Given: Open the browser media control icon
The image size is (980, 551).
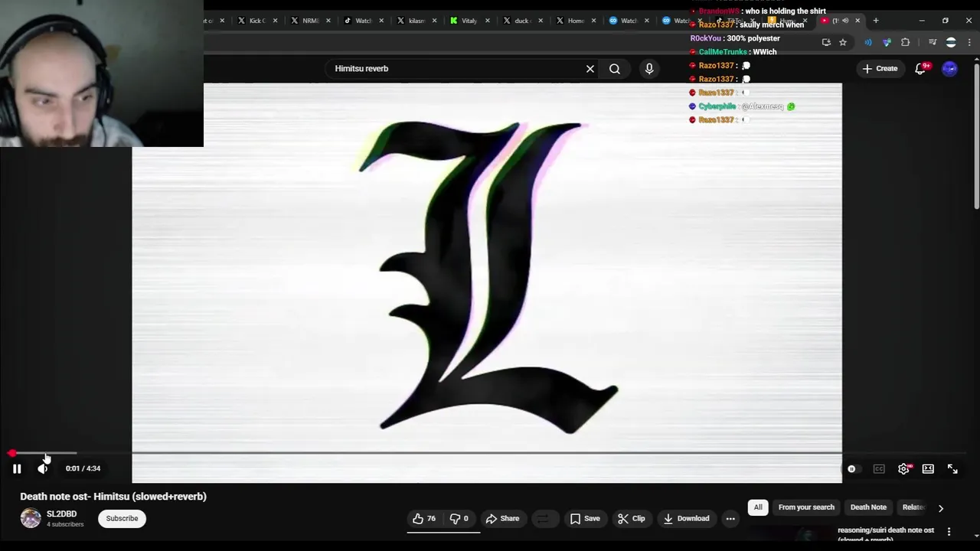Looking at the screenshot, I should tap(932, 42).
